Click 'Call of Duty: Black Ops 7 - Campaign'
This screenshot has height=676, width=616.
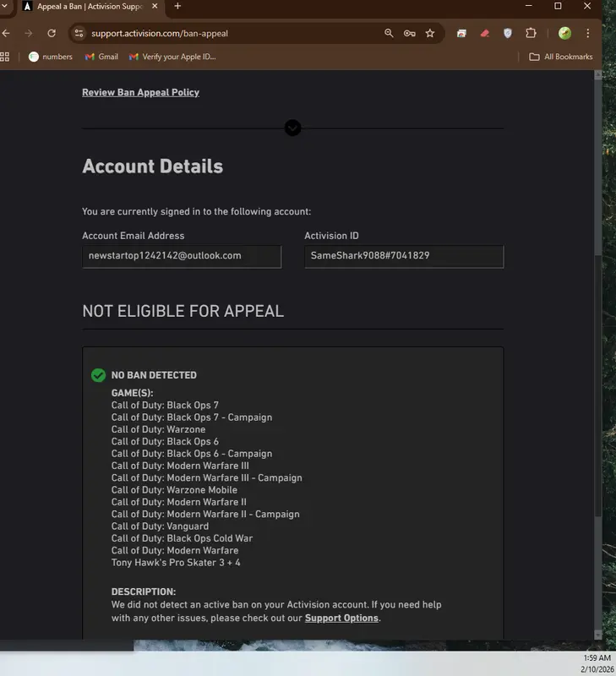coord(192,417)
